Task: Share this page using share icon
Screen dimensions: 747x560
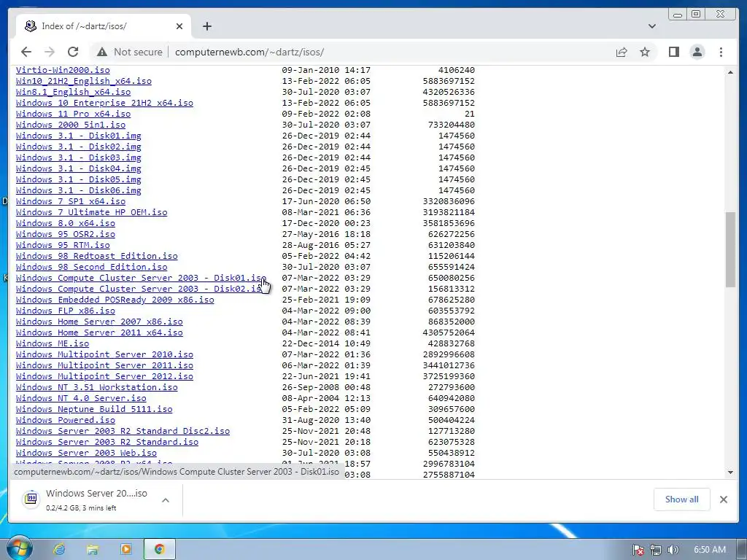Action: [622, 52]
